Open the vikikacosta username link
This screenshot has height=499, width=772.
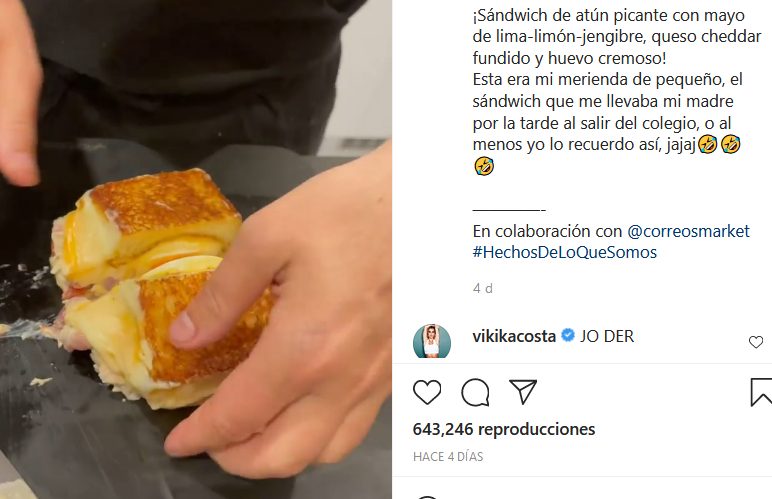tap(514, 336)
